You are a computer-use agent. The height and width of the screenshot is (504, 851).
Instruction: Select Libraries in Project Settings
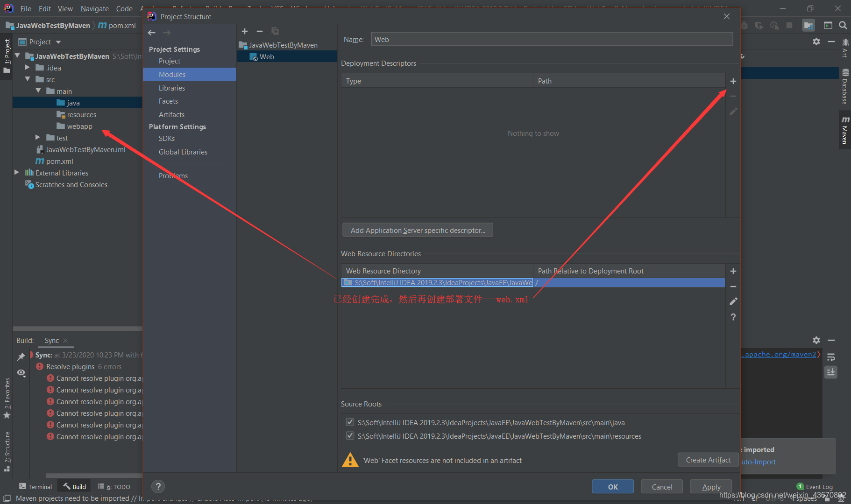[172, 88]
